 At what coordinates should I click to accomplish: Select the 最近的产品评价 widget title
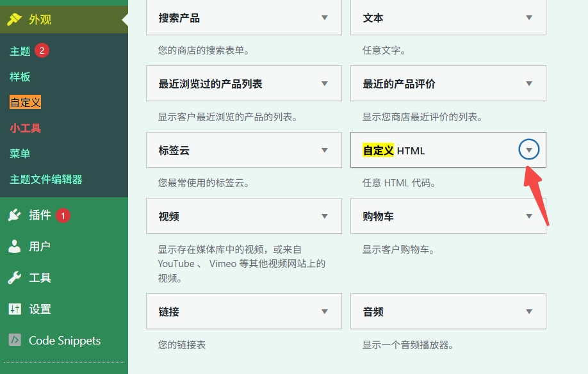pos(399,84)
